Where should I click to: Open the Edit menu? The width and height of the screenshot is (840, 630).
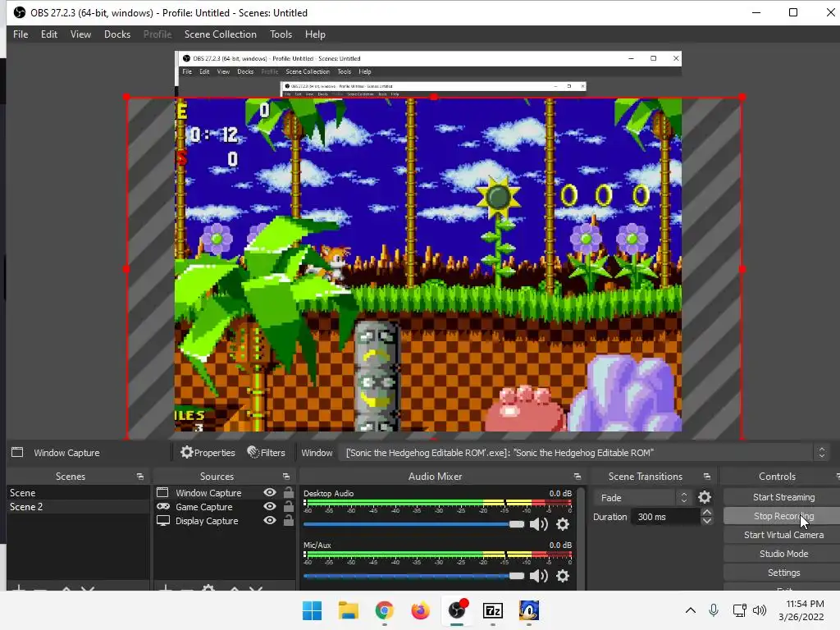[x=48, y=34]
